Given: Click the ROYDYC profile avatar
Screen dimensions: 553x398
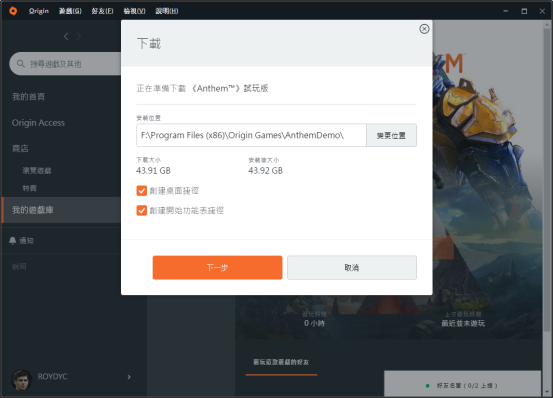Looking at the screenshot, I should (22, 379).
